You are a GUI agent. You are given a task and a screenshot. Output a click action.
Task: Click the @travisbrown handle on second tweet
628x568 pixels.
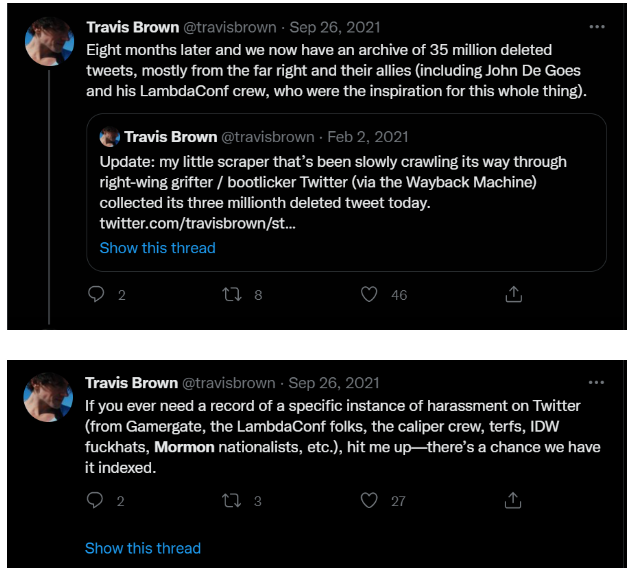(x=229, y=383)
